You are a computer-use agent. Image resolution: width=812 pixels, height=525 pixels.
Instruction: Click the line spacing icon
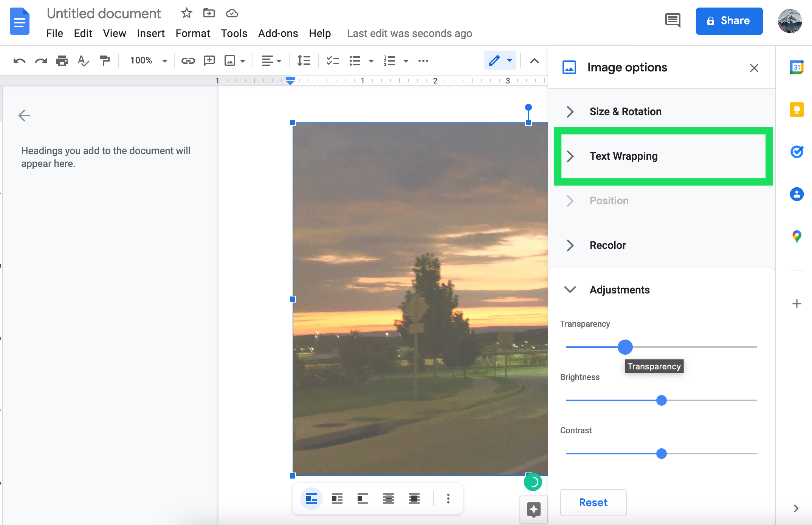(304, 60)
